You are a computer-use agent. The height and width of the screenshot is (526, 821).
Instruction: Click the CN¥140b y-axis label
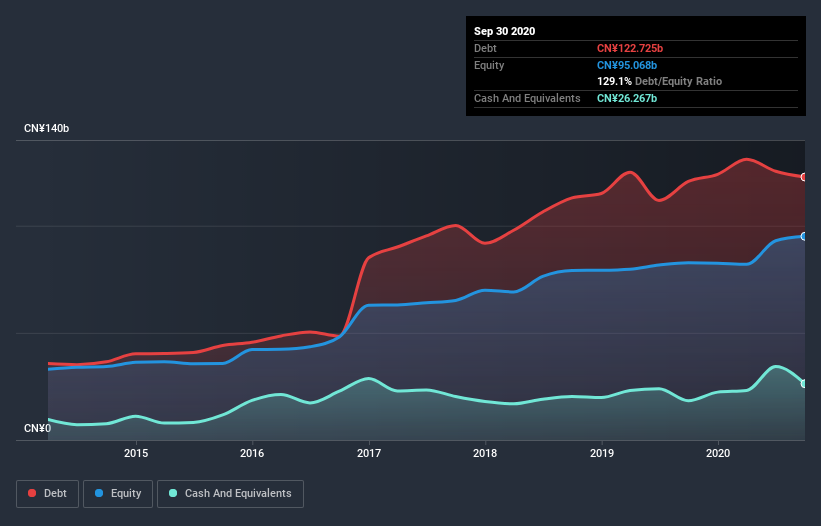pos(47,128)
